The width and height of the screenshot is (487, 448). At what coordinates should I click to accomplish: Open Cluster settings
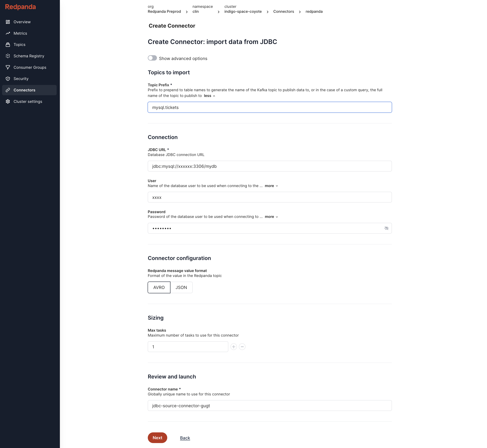point(28,101)
